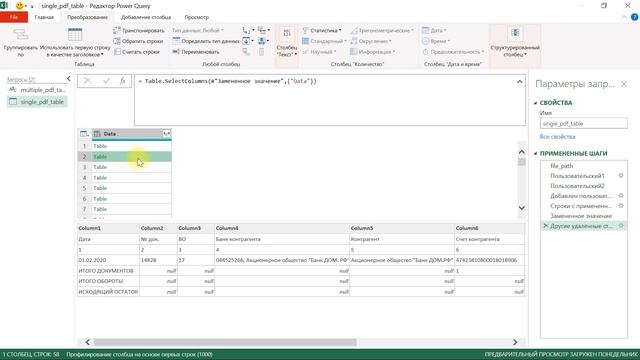Switch to the Просмотр (View) tab
This screenshot has width=640, height=360.
tap(196, 17)
